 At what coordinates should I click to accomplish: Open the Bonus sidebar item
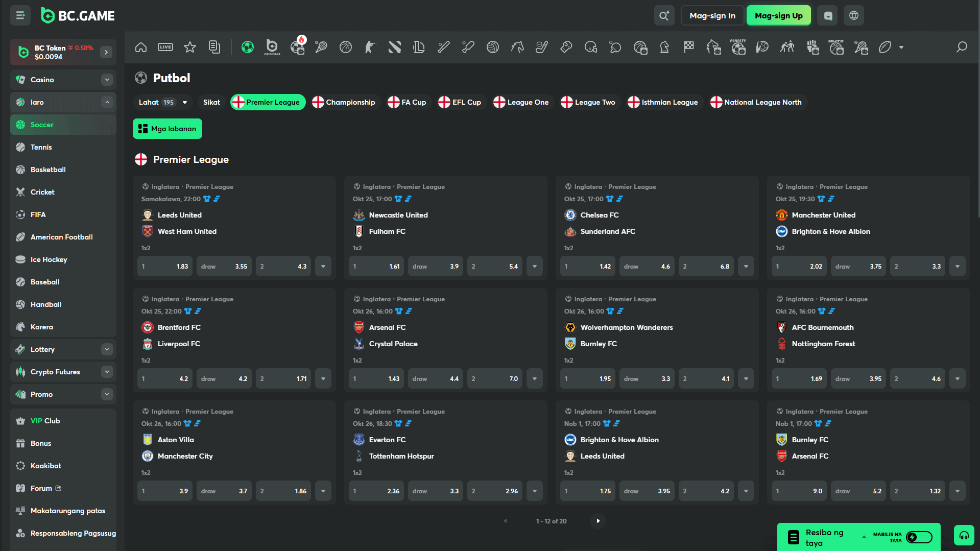point(63,443)
